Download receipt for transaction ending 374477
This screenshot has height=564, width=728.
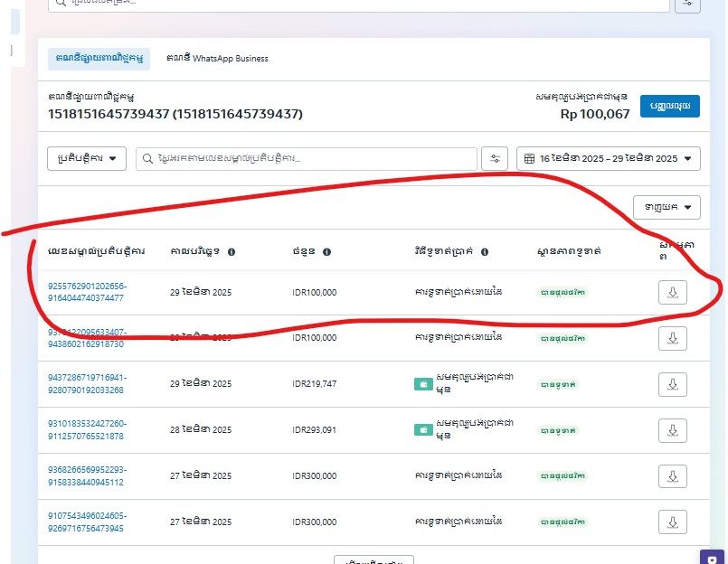(x=672, y=293)
